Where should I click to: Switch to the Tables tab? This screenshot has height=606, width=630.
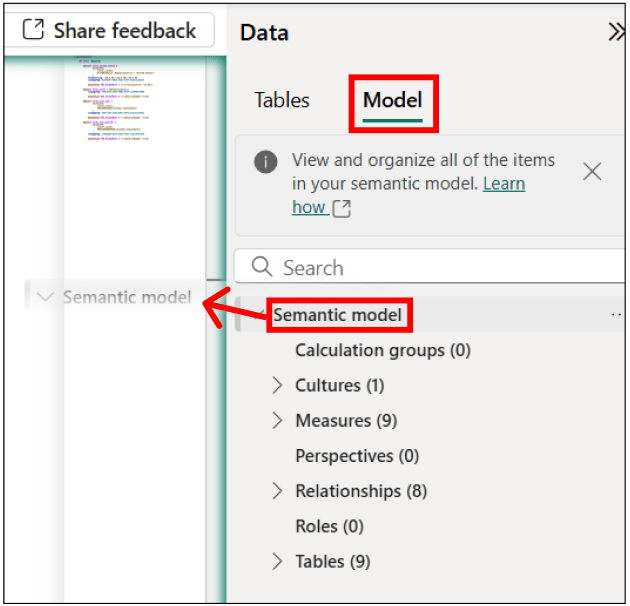[x=281, y=100]
